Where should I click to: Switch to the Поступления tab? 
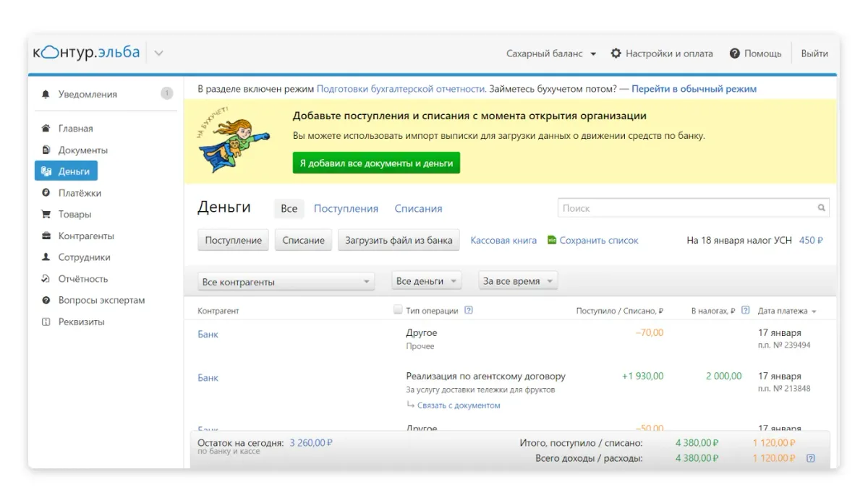click(346, 209)
